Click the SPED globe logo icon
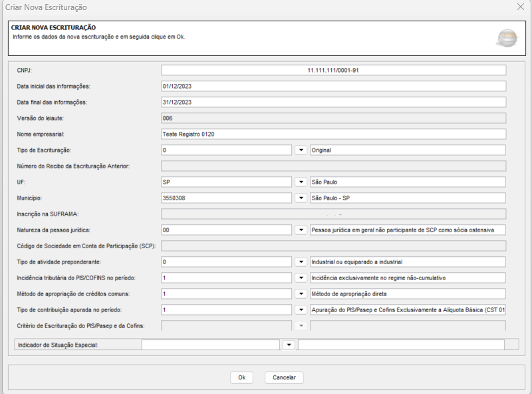The height and width of the screenshot is (394, 532). [x=507, y=38]
